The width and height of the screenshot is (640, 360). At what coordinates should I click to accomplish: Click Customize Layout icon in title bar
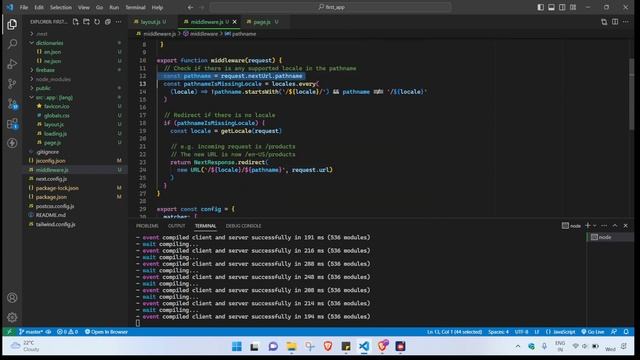(573, 7)
